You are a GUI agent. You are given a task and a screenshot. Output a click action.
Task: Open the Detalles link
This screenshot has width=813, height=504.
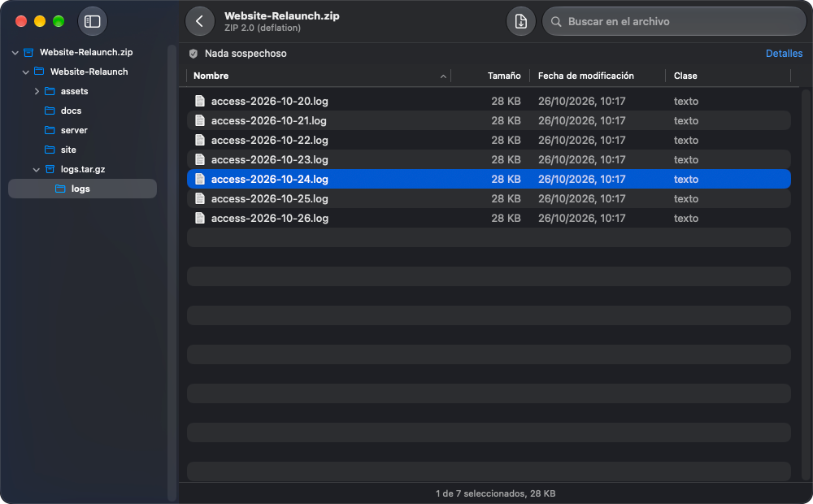pos(784,54)
